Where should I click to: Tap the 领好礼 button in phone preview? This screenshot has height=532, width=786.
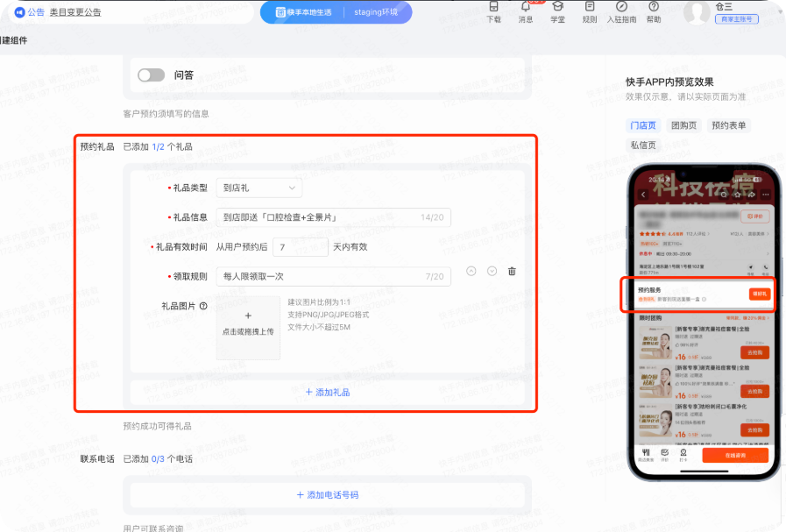pyautogui.click(x=759, y=294)
